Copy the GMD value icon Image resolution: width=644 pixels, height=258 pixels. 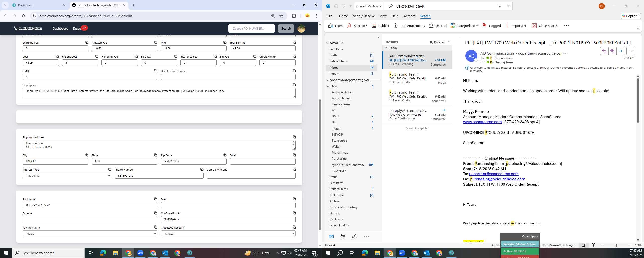tap(156, 71)
